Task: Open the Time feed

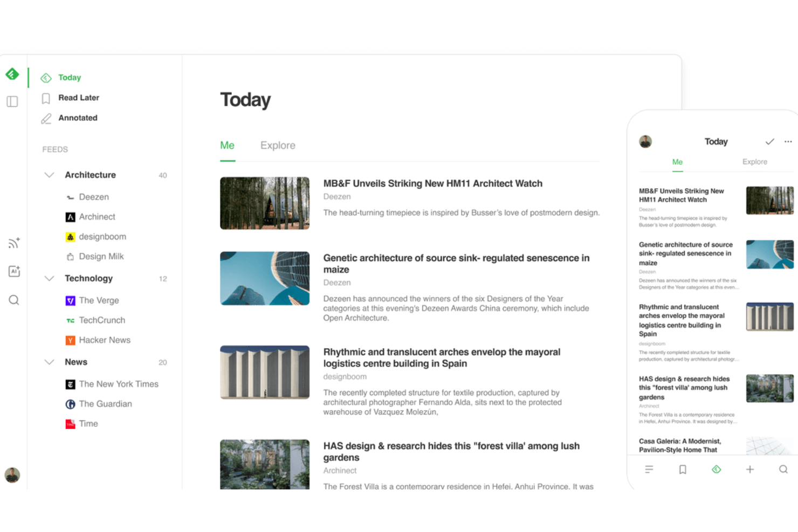Action: pos(88,424)
